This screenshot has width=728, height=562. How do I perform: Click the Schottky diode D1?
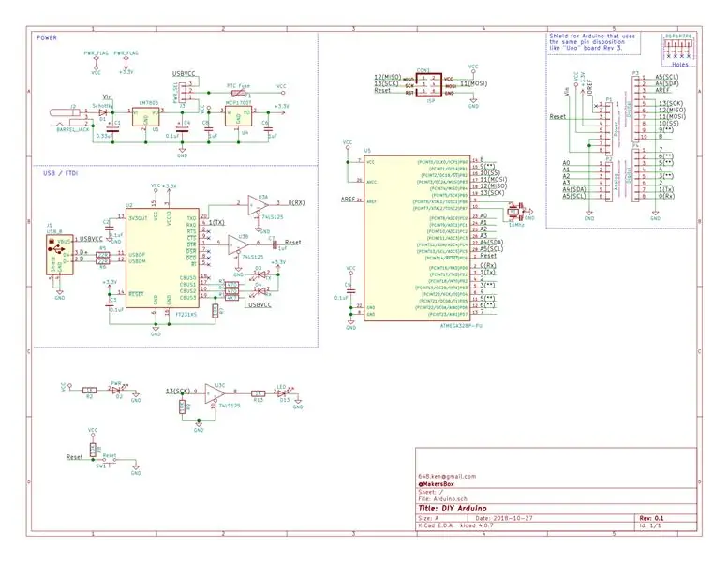(x=103, y=111)
